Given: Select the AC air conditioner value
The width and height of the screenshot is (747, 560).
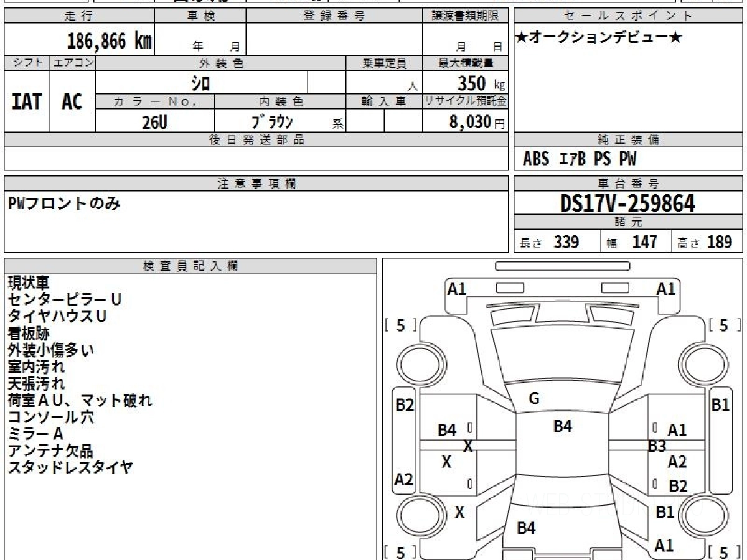Looking at the screenshot, I should click(x=72, y=101).
